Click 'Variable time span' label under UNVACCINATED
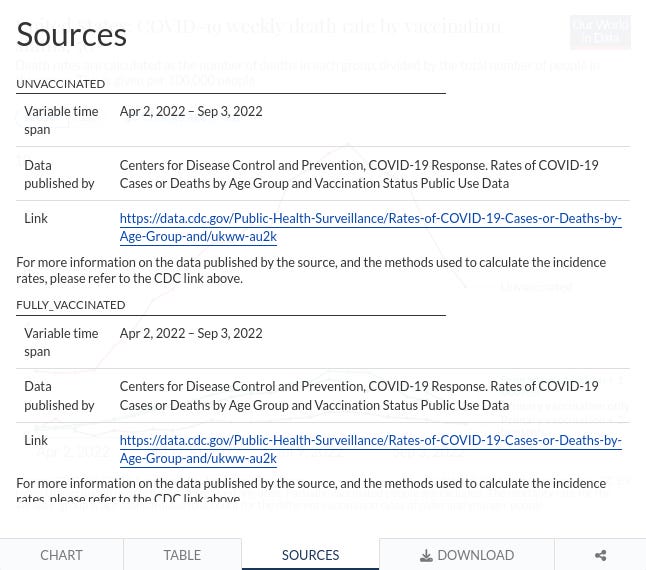Screen dimensions: 646x570 [61, 120]
